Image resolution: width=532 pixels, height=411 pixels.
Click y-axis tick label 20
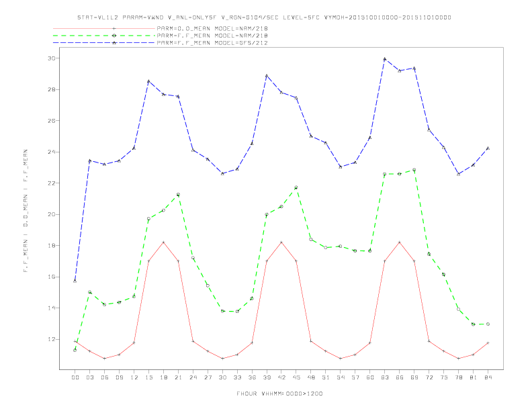pos(51,214)
